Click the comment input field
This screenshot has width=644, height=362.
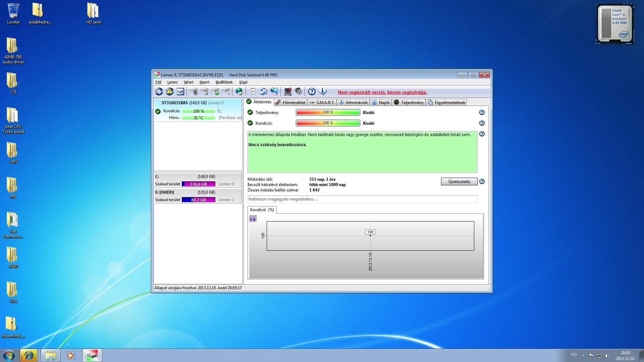point(362,199)
